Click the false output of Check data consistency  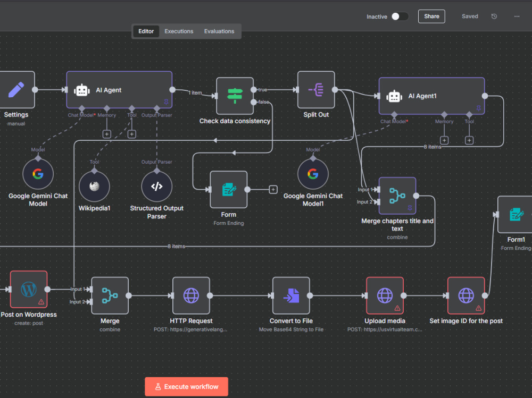click(x=253, y=102)
